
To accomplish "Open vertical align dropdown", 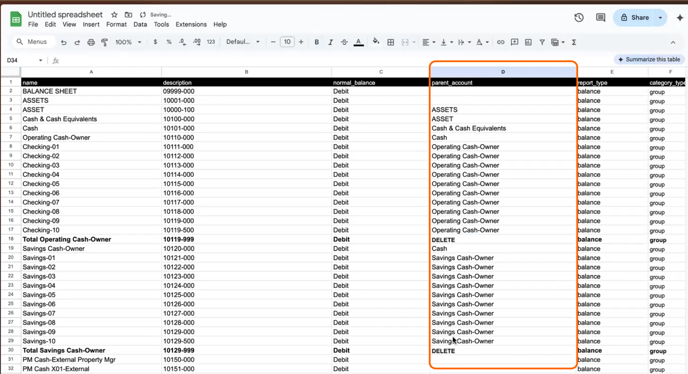I will coord(446,42).
